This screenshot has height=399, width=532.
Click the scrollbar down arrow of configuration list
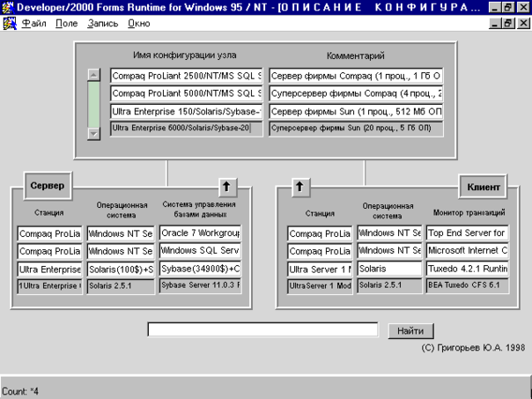click(93, 134)
